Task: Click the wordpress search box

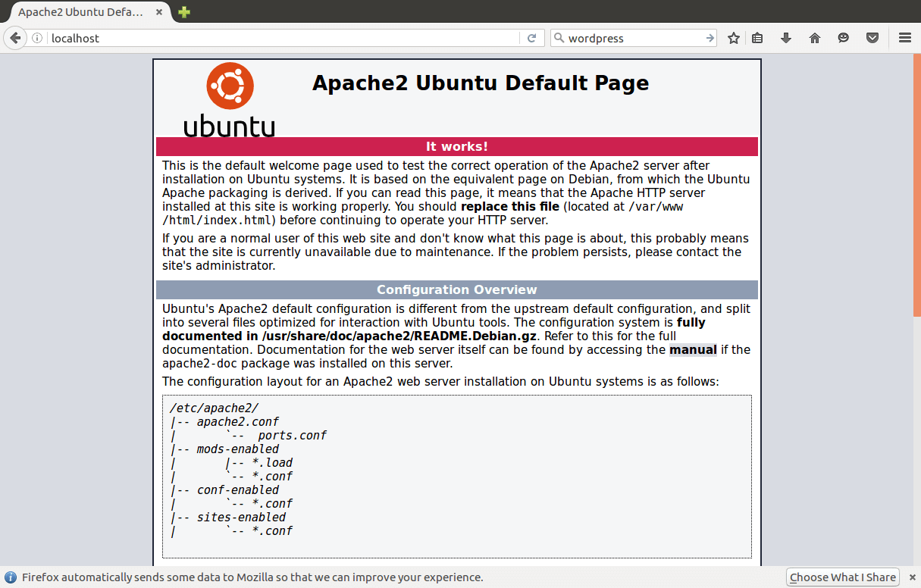Action: [x=634, y=38]
